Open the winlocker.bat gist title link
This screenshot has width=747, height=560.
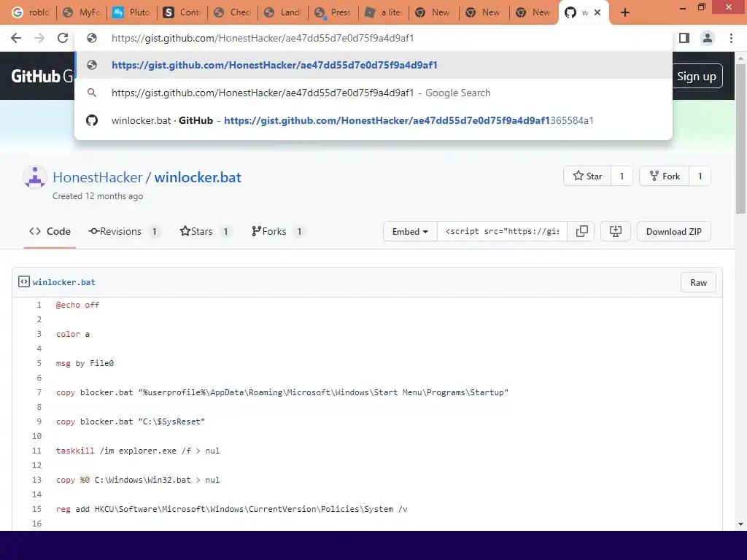[x=198, y=177]
